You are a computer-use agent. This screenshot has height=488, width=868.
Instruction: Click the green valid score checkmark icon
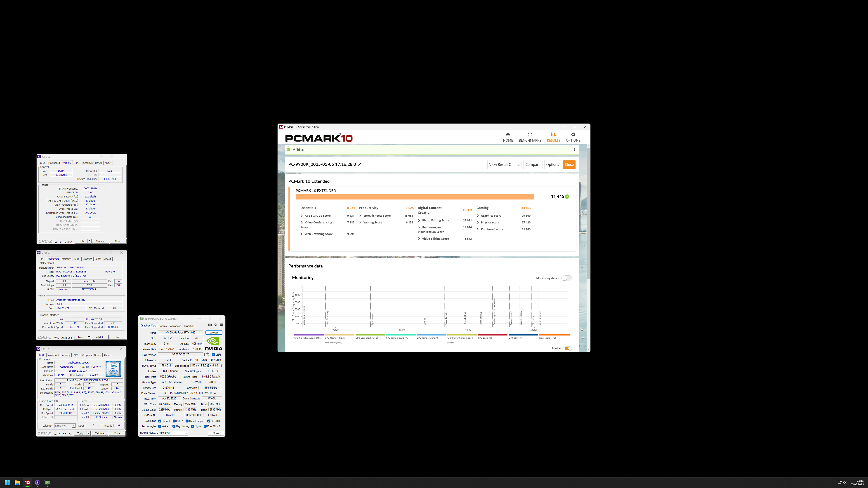[x=288, y=150]
